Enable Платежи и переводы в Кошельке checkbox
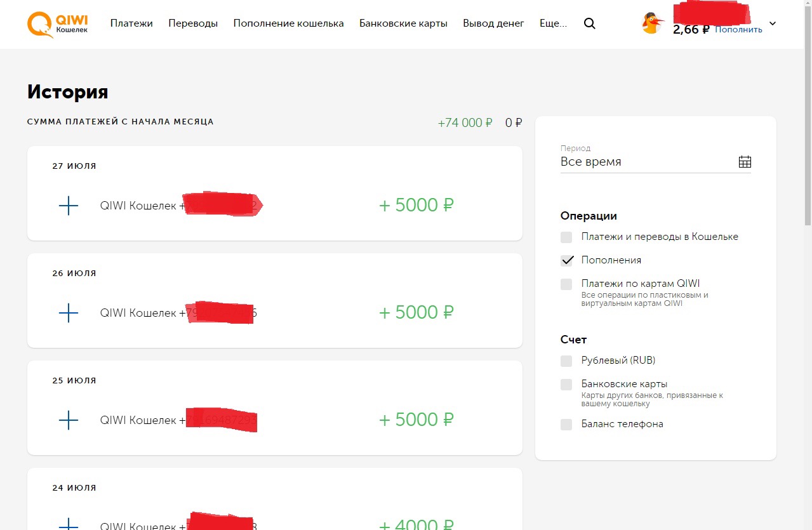Image resolution: width=812 pixels, height=530 pixels. 566,237
